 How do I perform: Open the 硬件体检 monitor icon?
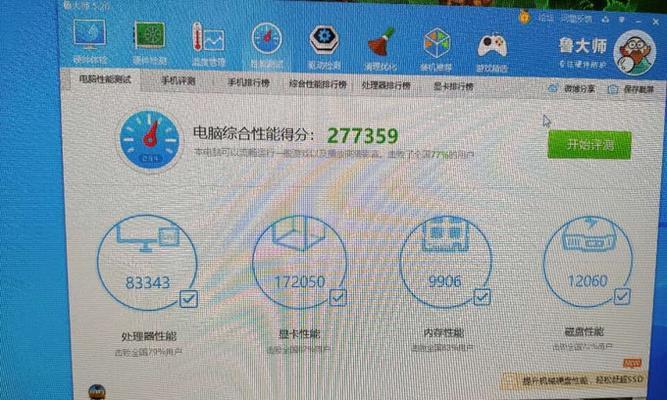tap(89, 34)
